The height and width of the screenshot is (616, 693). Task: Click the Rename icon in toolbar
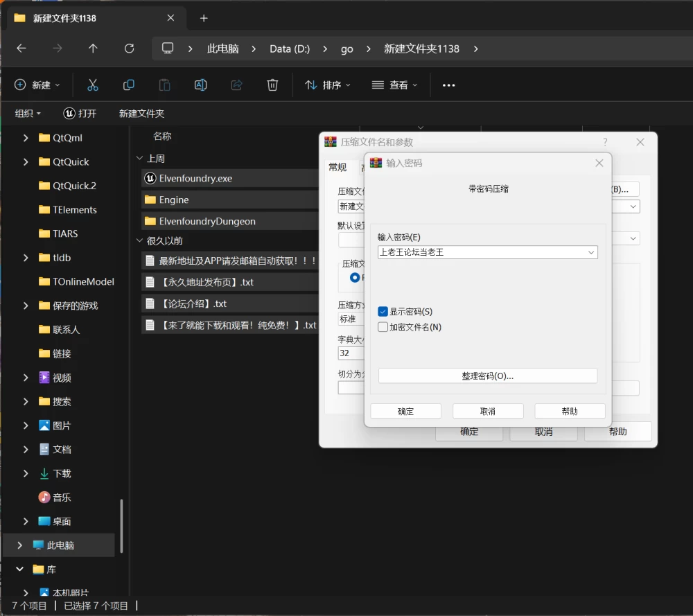tap(201, 85)
